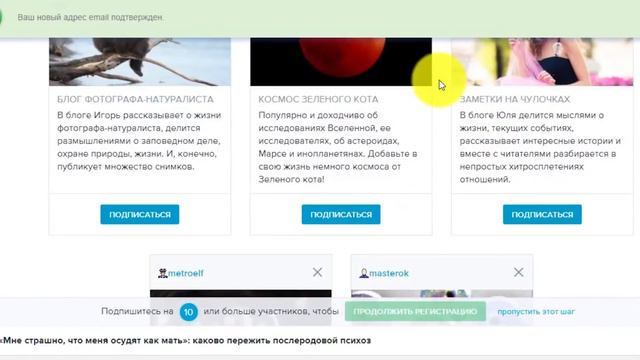Click the Заметки на чулочках title
The width and height of the screenshot is (640, 360).
tap(515, 99)
